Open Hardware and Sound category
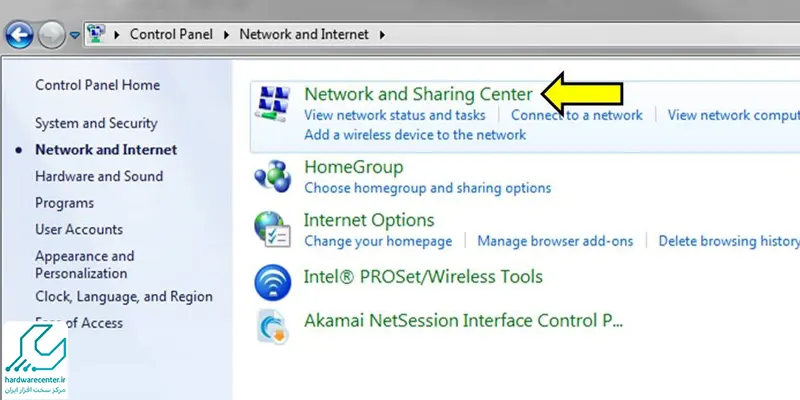The width and height of the screenshot is (800, 400). pos(99,177)
